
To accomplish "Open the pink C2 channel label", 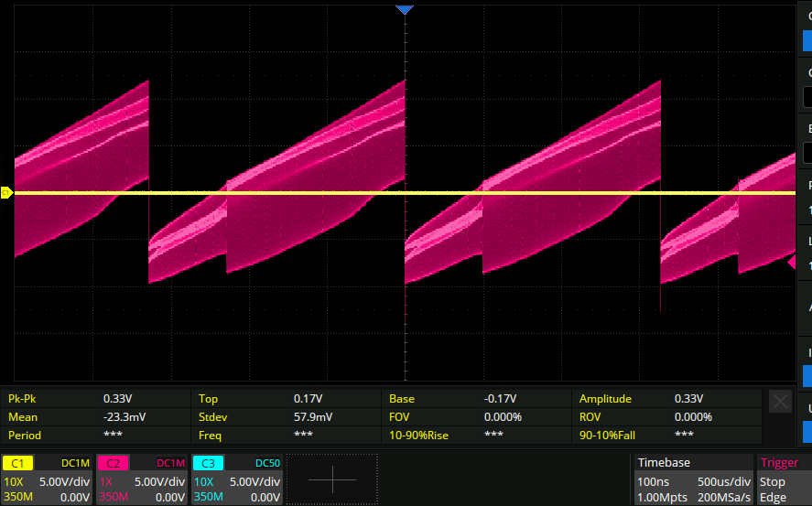I will pyautogui.click(x=114, y=464).
